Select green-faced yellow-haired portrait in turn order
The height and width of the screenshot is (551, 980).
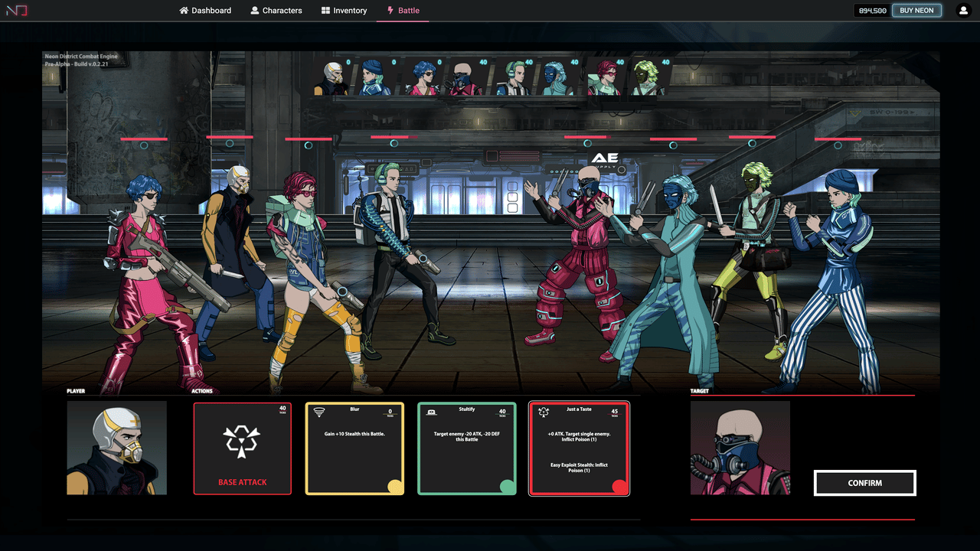(648, 78)
